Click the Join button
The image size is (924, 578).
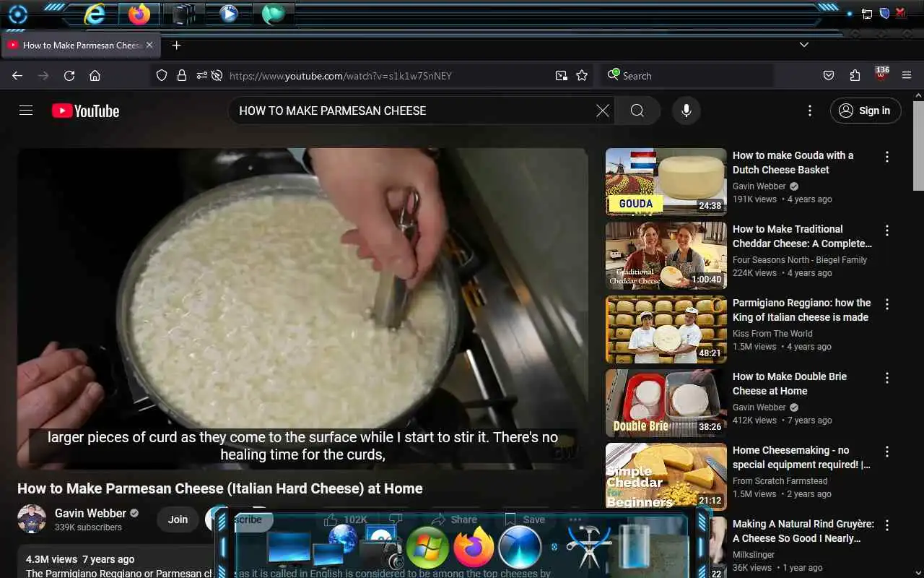coord(178,519)
